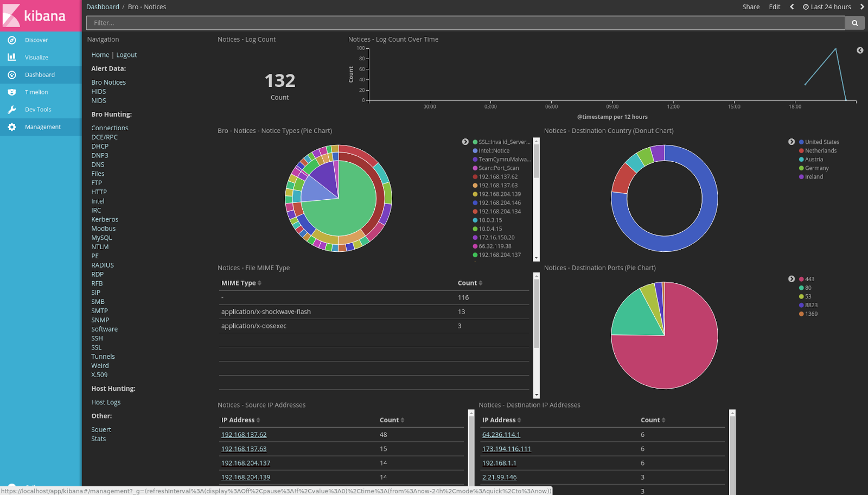The image size is (868, 495).
Task: Collapse the Destination Ports legend chevron
Action: (792, 279)
